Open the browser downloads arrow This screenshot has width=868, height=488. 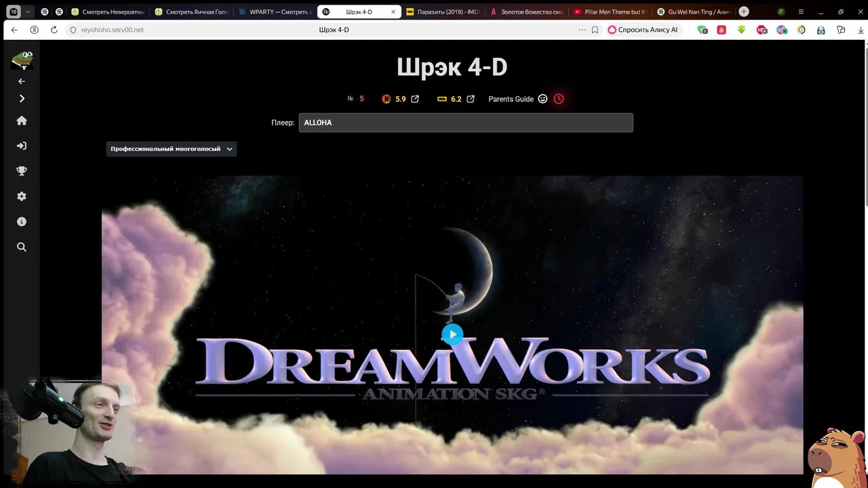861,30
